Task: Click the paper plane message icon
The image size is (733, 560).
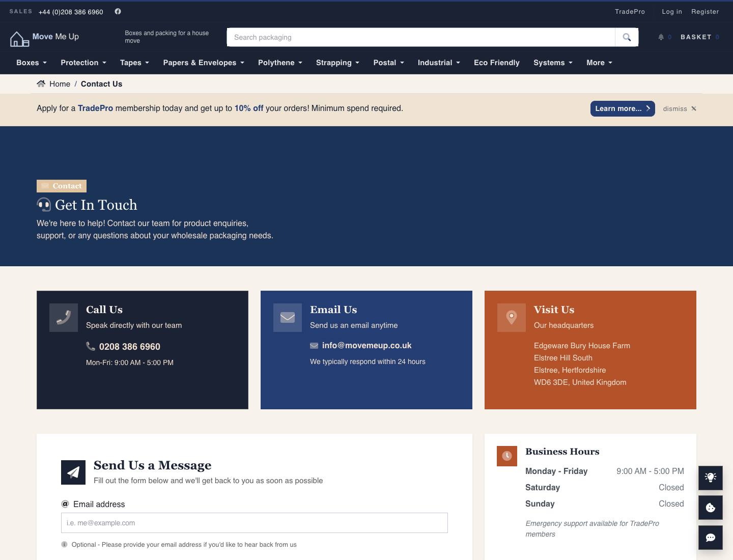Action: [73, 472]
